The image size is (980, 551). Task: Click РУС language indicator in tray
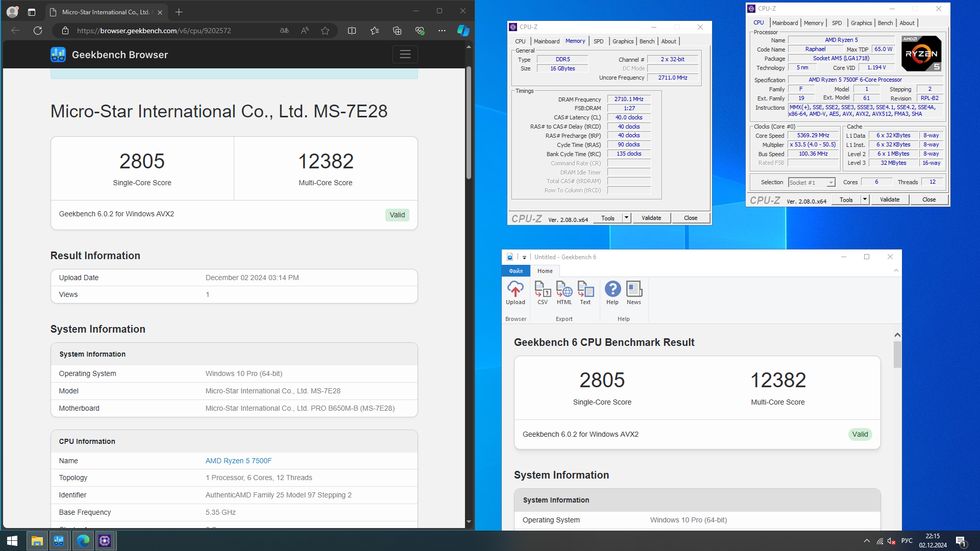(x=907, y=541)
